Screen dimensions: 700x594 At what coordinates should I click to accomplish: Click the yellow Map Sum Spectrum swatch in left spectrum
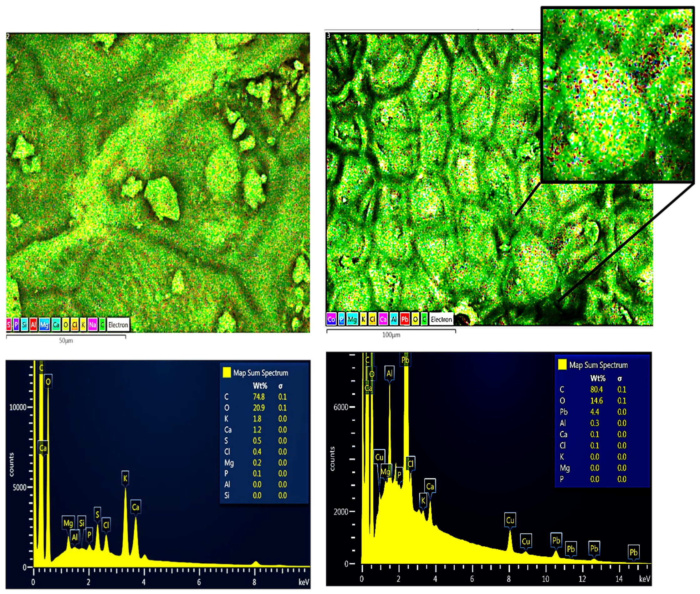227,372
